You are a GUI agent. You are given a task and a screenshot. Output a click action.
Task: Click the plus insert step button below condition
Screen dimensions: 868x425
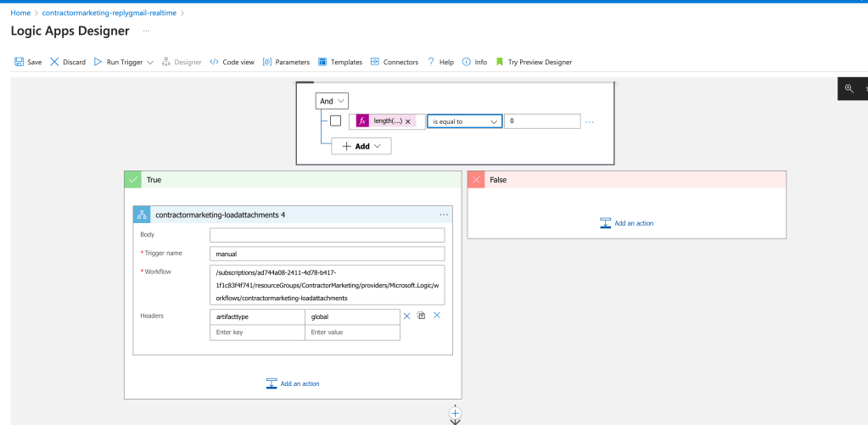point(455,413)
